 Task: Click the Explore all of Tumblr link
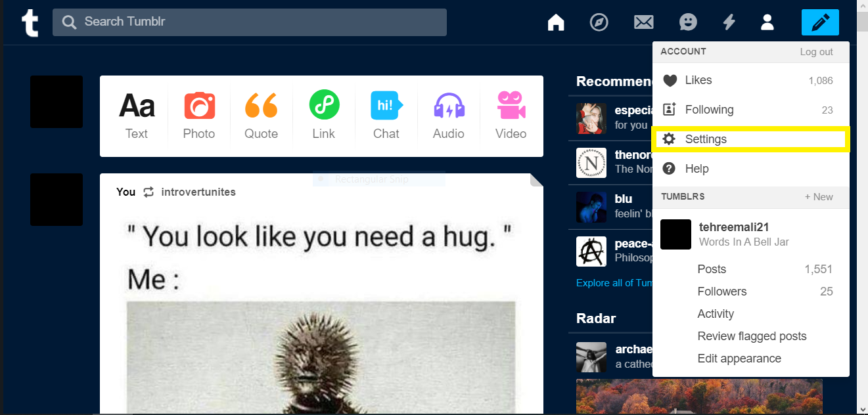[x=614, y=283]
